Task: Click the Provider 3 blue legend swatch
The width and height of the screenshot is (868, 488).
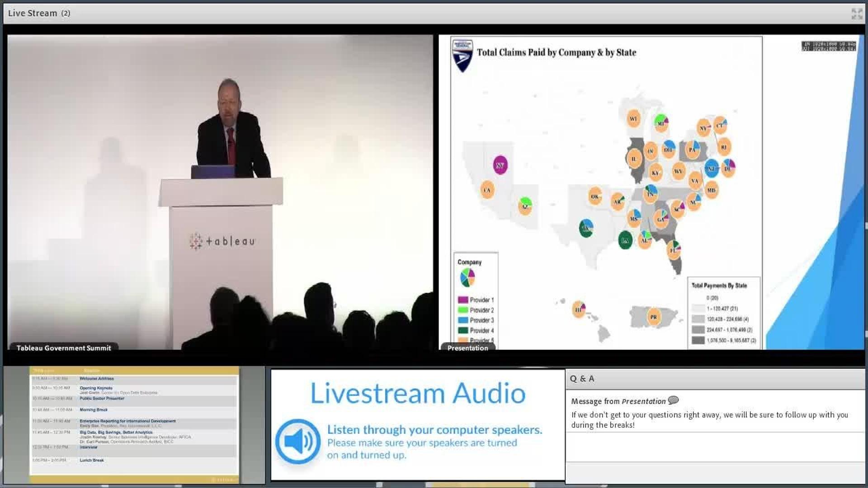Action: (x=462, y=320)
